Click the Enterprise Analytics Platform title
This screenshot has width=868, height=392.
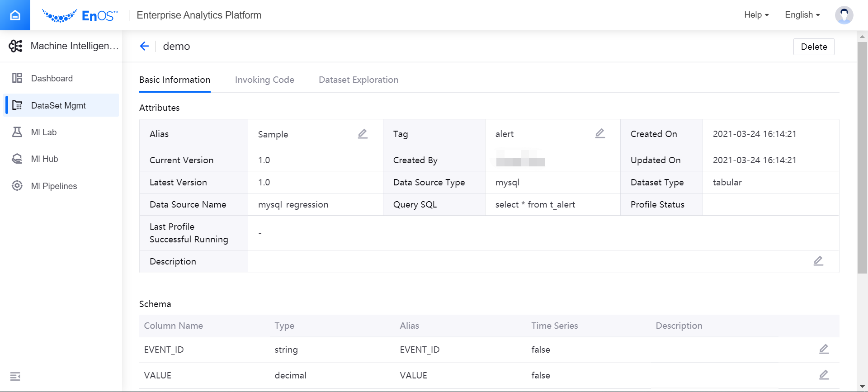click(199, 15)
